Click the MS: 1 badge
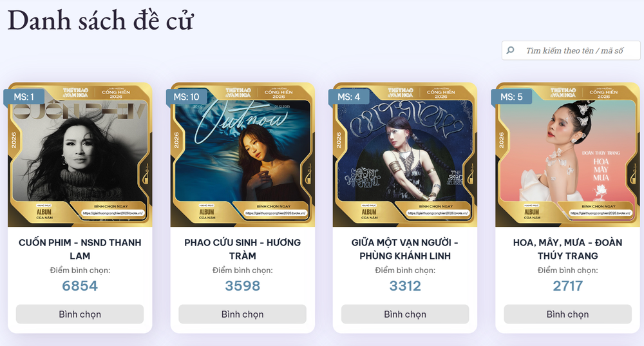Image resolution: width=644 pixels, height=346 pixels. click(x=24, y=97)
